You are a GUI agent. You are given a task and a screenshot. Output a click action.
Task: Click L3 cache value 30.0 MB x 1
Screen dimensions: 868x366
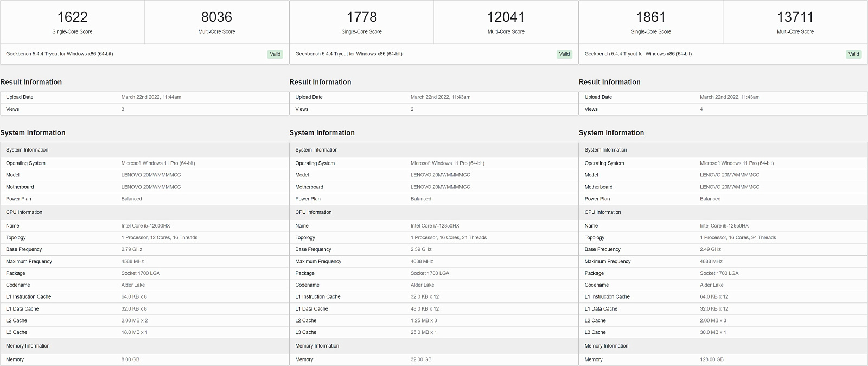pos(713,332)
